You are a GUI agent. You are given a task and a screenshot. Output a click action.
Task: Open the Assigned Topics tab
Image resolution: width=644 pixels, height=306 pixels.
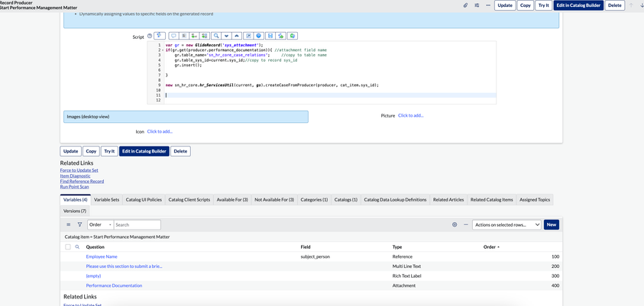coord(535,200)
